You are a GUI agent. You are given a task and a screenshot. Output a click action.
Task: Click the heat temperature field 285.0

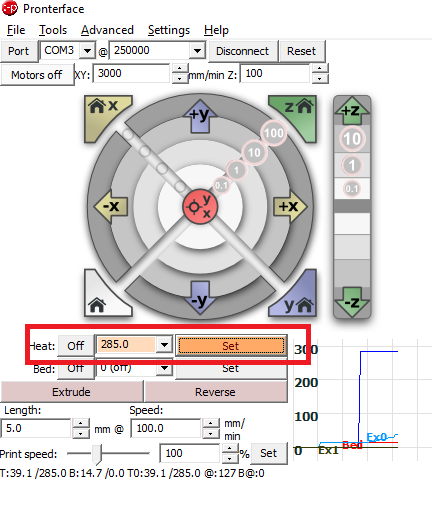click(x=126, y=344)
